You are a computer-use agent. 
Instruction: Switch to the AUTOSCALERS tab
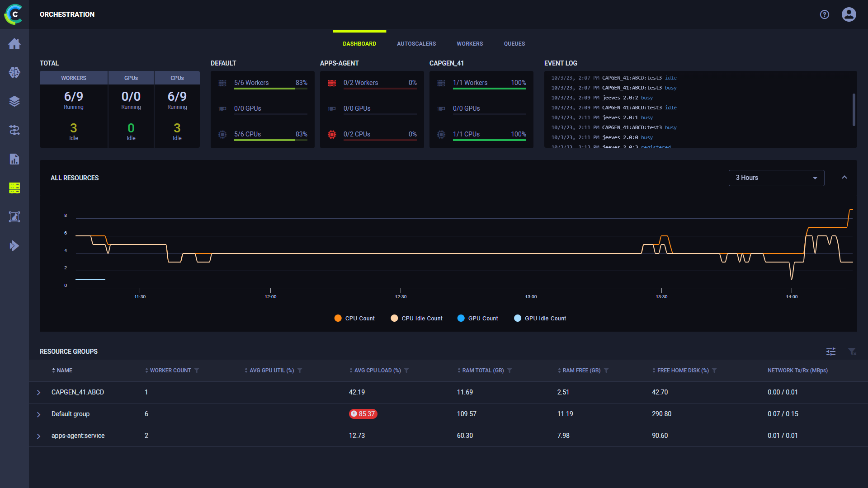coord(416,43)
